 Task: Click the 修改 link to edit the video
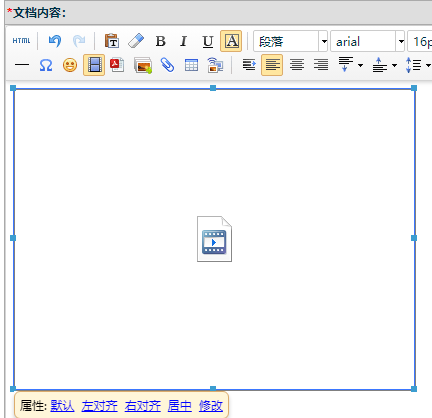(211, 406)
